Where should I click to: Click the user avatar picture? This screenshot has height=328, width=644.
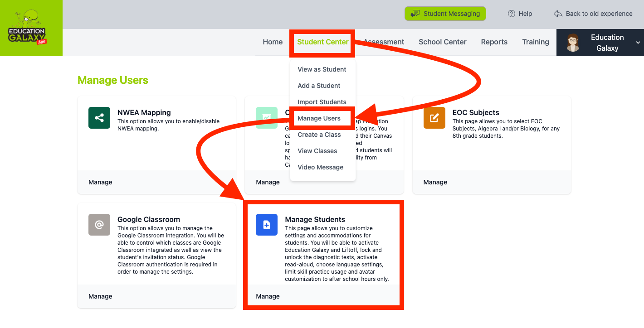(x=573, y=43)
